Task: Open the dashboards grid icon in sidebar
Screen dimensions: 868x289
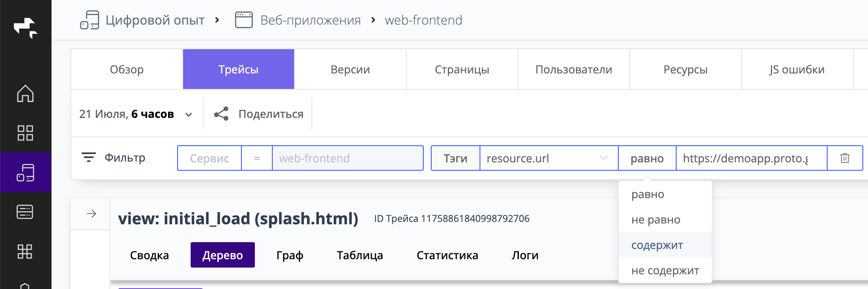Action: point(25,133)
